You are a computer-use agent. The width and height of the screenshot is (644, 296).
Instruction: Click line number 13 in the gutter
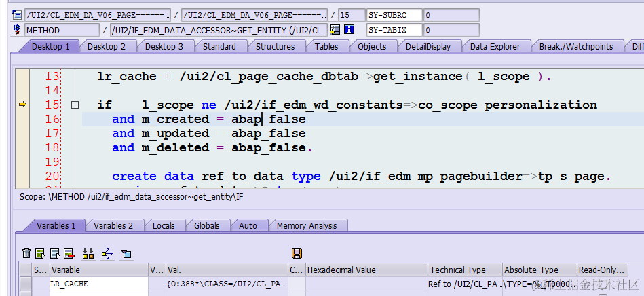click(x=52, y=77)
